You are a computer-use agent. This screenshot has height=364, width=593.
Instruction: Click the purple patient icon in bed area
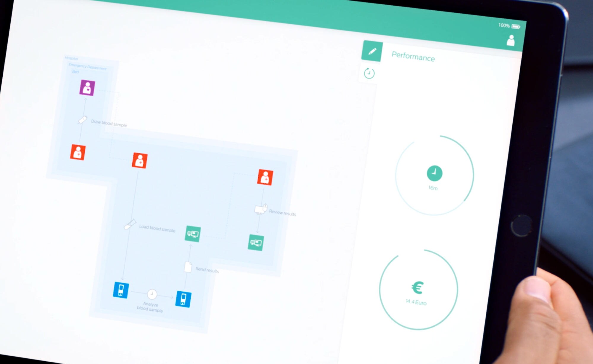[87, 87]
